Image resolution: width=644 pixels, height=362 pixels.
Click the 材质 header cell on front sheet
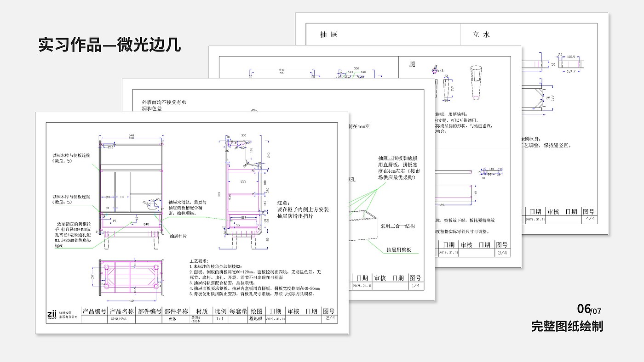tap(201, 311)
